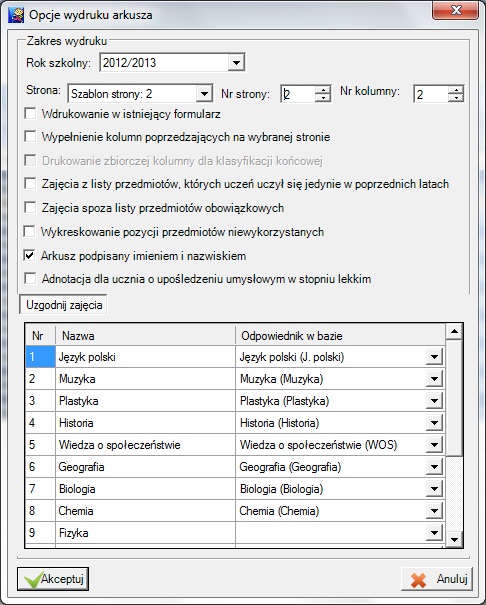Click Anuluj to cancel the dialog

tap(437, 579)
